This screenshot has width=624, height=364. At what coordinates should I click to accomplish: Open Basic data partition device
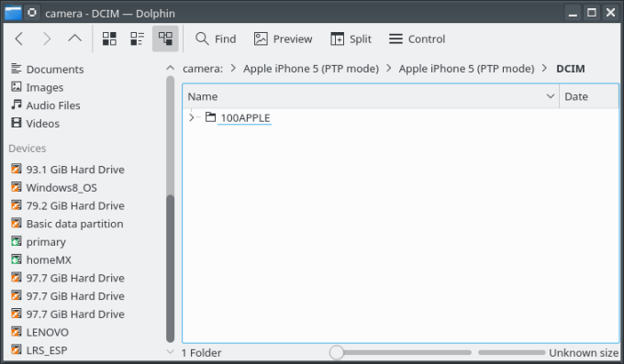click(74, 224)
